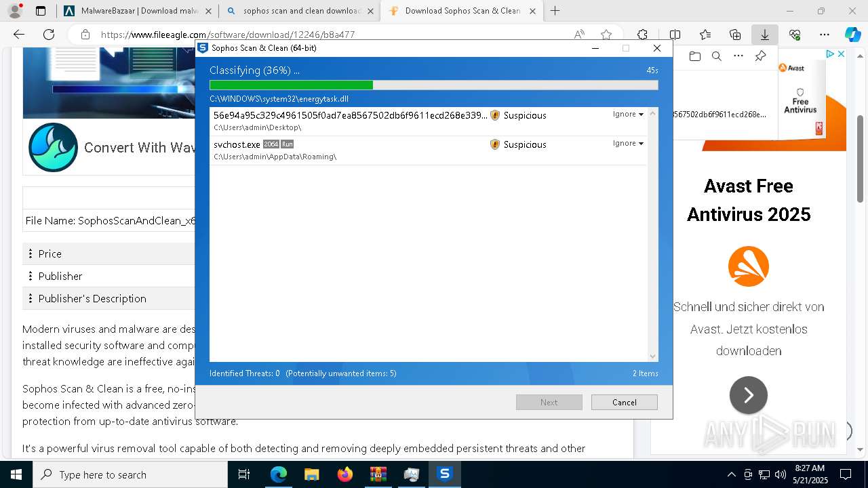Open the downloads folder icon in the Downloads panel
This screenshot has width=868, height=488.
pyautogui.click(x=694, y=56)
